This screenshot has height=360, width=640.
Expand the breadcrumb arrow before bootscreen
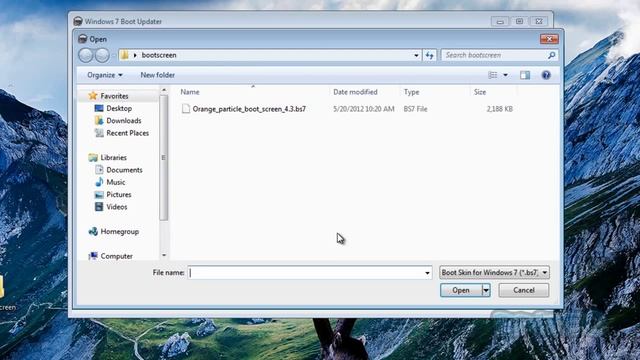click(135, 55)
